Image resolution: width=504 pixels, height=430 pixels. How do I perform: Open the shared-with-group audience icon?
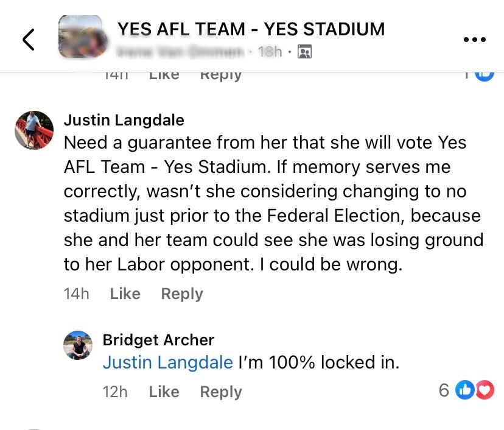(x=304, y=52)
